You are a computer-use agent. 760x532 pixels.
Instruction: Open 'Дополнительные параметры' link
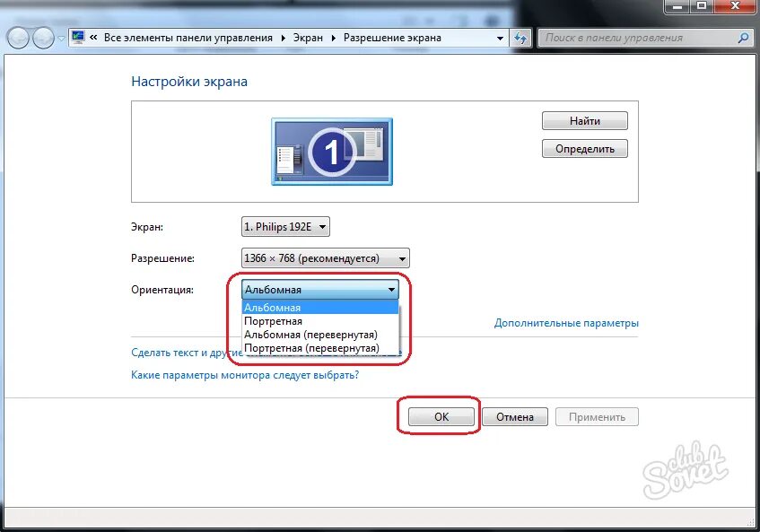pyautogui.click(x=566, y=323)
